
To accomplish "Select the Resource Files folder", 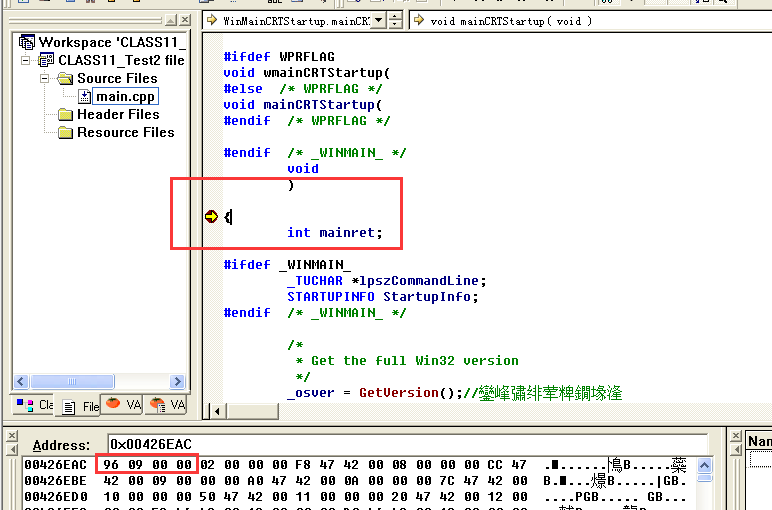I will point(126,132).
